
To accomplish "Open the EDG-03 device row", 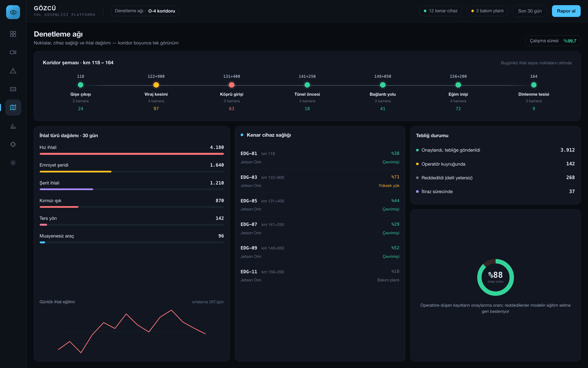I will [320, 181].
